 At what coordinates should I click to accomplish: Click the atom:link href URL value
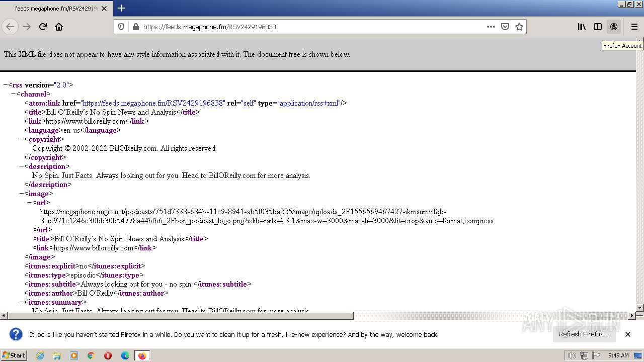click(152, 103)
